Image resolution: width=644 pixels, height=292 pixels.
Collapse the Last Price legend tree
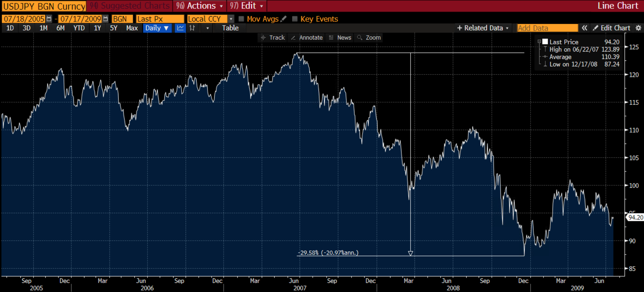[539, 42]
